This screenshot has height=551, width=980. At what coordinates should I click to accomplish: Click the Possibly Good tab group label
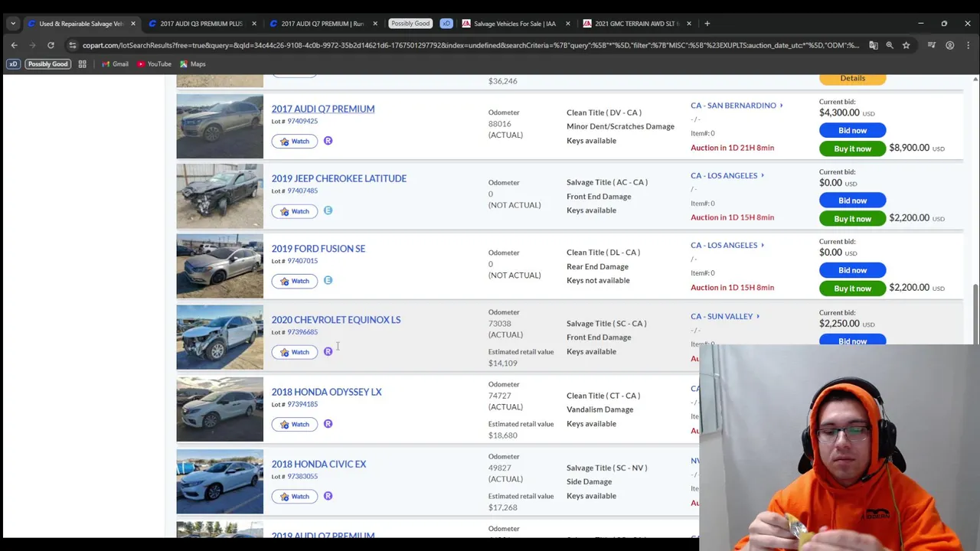(410, 24)
